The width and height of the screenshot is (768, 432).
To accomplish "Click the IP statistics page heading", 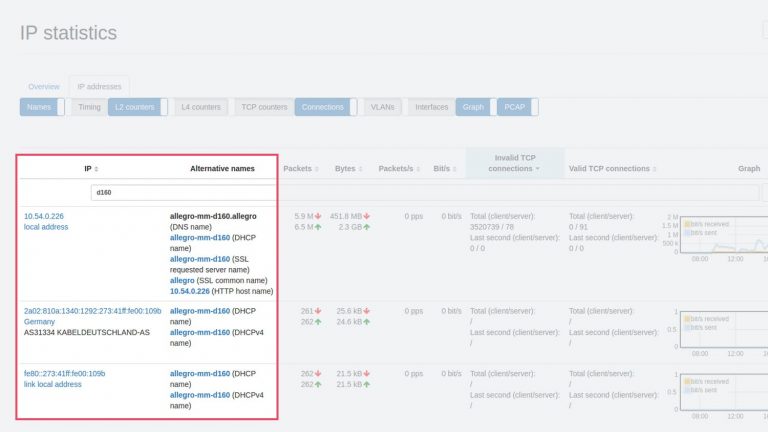I will 68,33.
